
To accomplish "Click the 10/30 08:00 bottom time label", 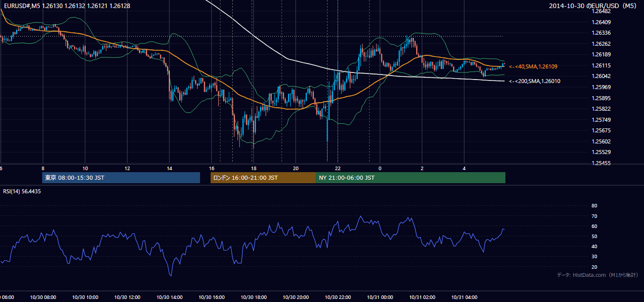I will 42,297.
